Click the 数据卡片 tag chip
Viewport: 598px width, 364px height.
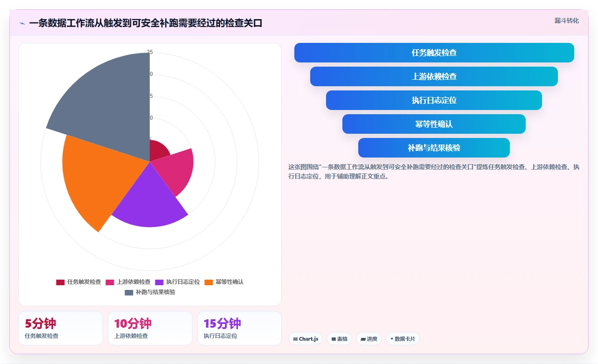[403, 339]
